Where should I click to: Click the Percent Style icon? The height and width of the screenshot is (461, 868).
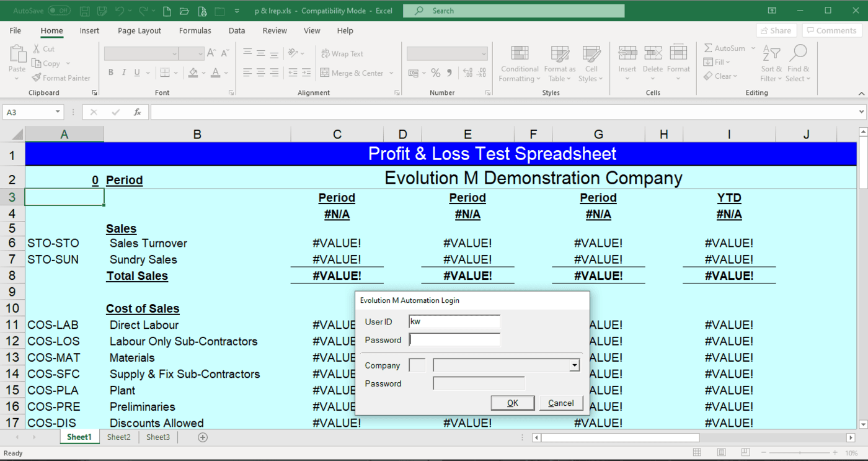[x=436, y=73]
